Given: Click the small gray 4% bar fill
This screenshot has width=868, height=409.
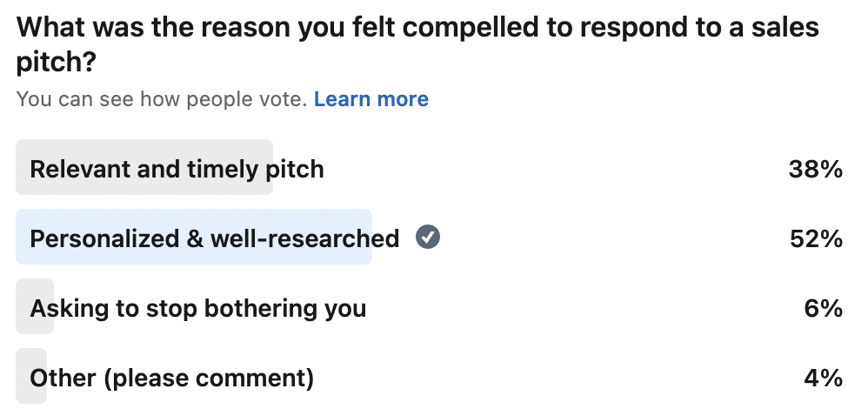Looking at the screenshot, I should point(31,376).
